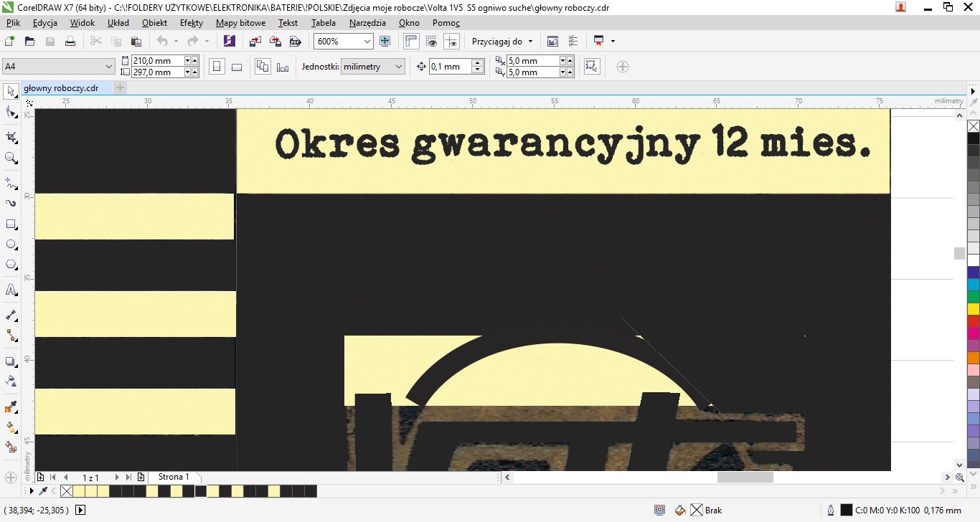Screen dimensions: 980x522
Task: Select the Zoom tool magnifier
Action: coord(11,158)
